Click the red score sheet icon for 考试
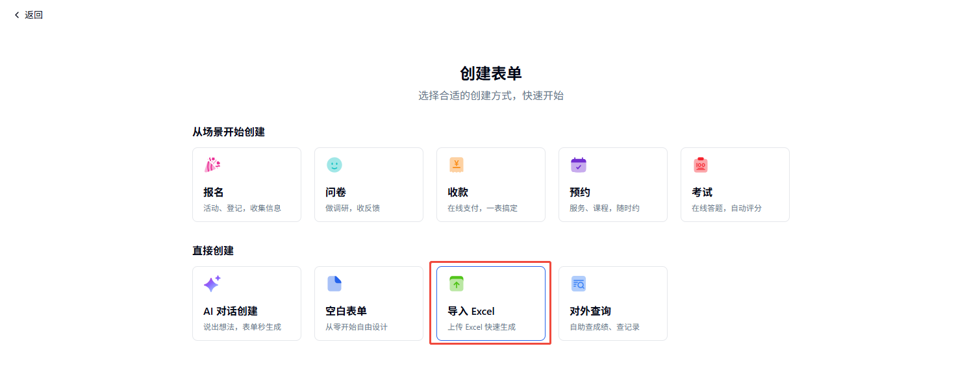Image resolution: width=980 pixels, height=370 pixels. (x=701, y=165)
